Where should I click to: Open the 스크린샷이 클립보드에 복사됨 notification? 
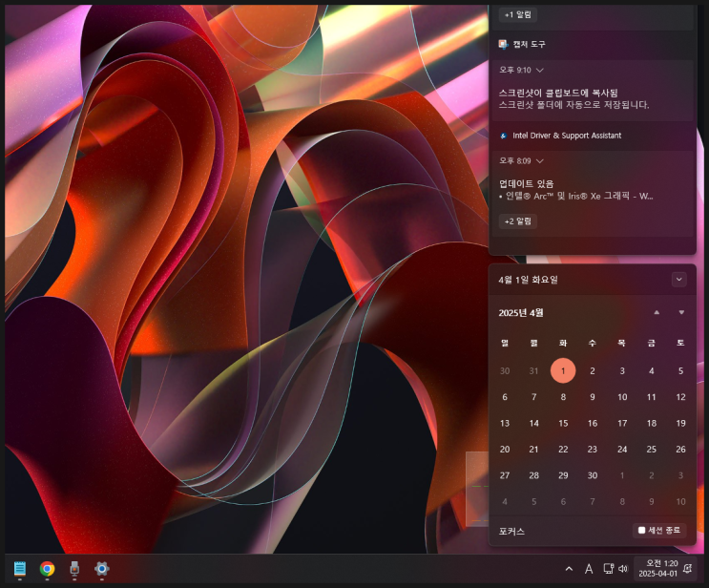593,91
